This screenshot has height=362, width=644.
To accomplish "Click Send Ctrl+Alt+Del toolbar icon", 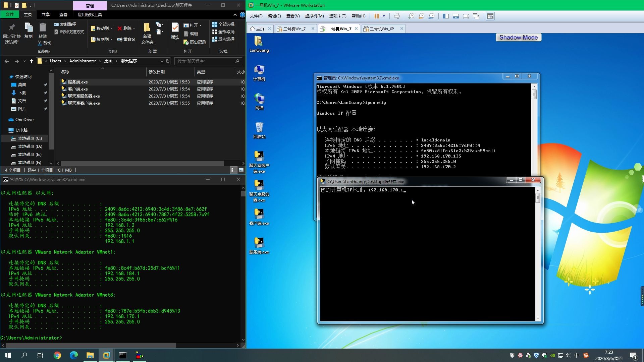I will (397, 16).
